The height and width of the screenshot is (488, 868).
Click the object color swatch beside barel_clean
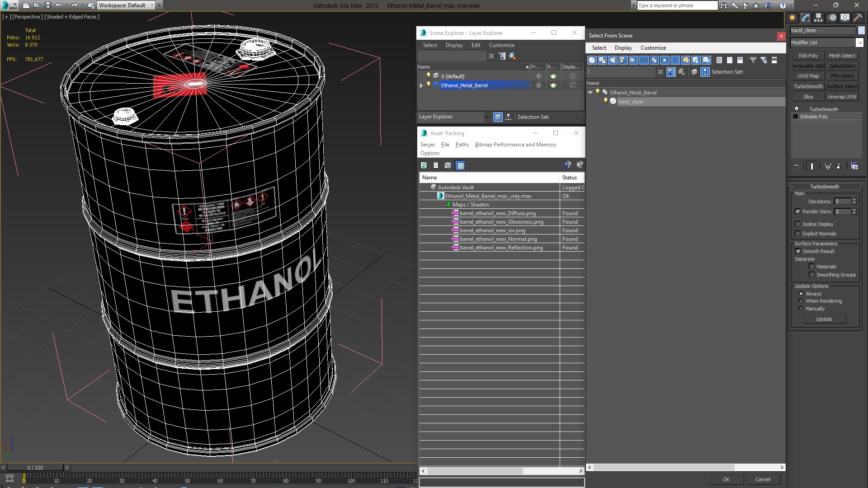[x=861, y=30]
